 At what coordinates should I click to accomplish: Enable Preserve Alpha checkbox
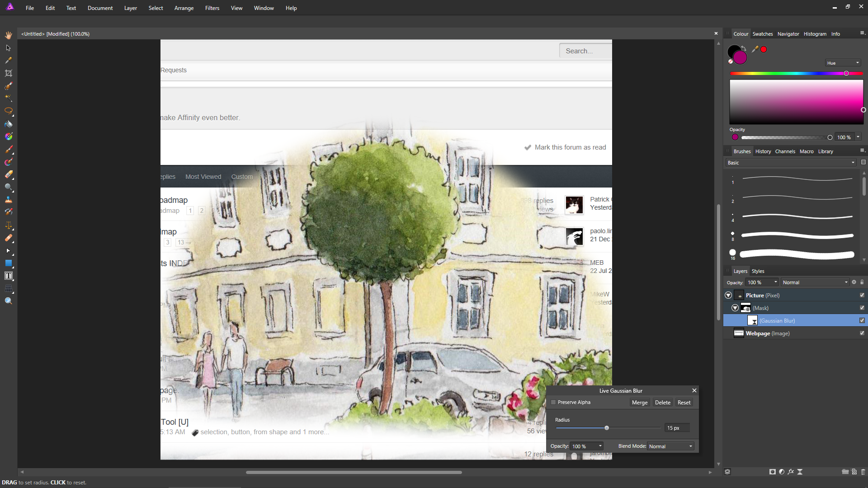[x=553, y=402]
